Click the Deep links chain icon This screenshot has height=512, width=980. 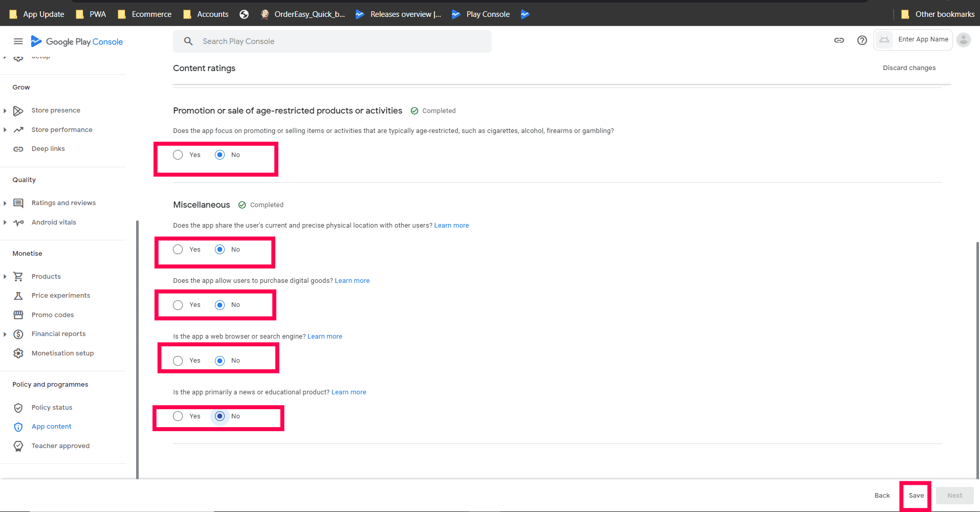click(18, 149)
